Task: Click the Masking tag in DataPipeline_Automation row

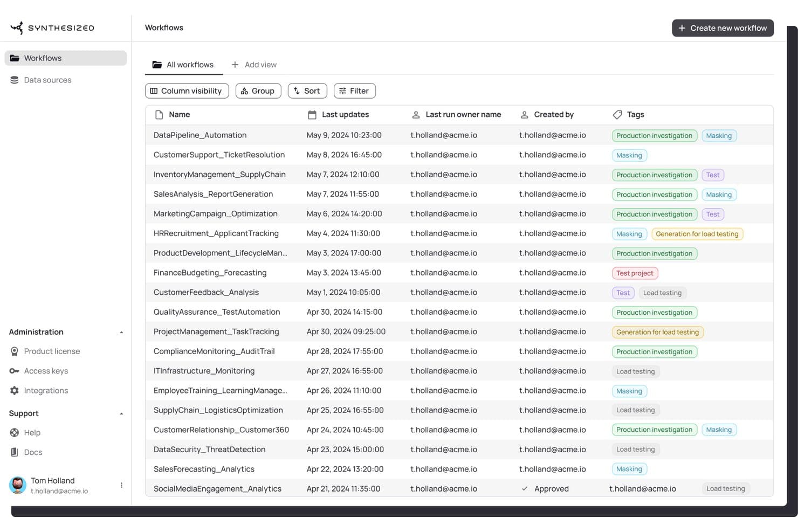Action: coord(719,136)
